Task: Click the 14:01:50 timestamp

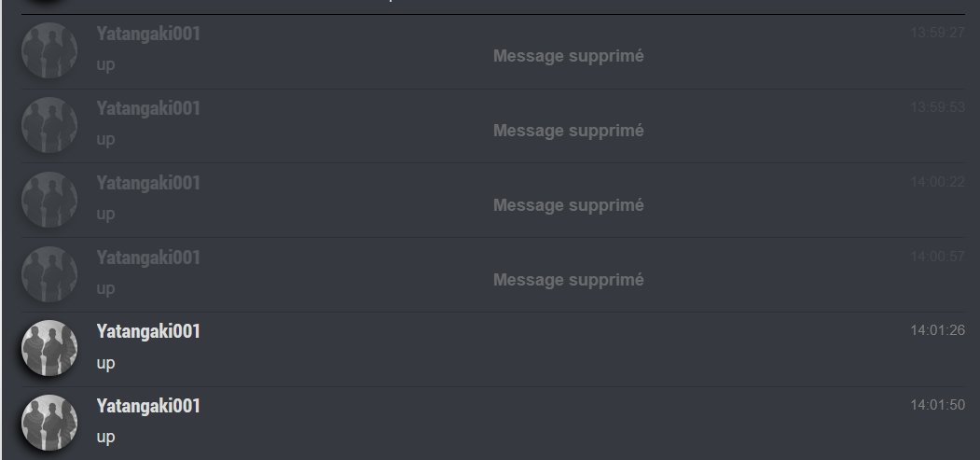Action: coord(937,404)
